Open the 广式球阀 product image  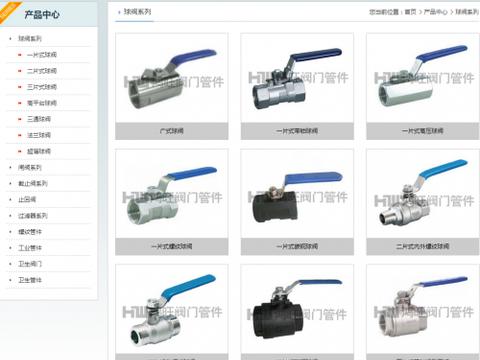click(x=172, y=78)
